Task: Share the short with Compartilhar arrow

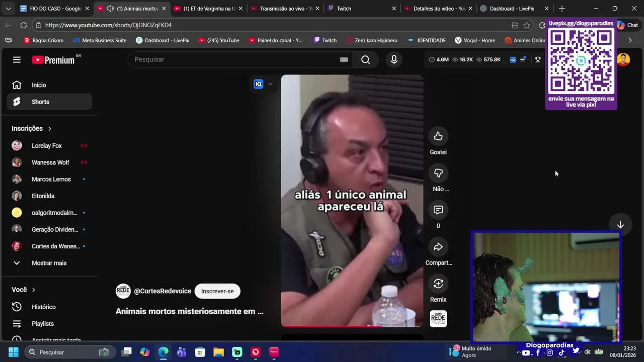Action: click(438, 247)
